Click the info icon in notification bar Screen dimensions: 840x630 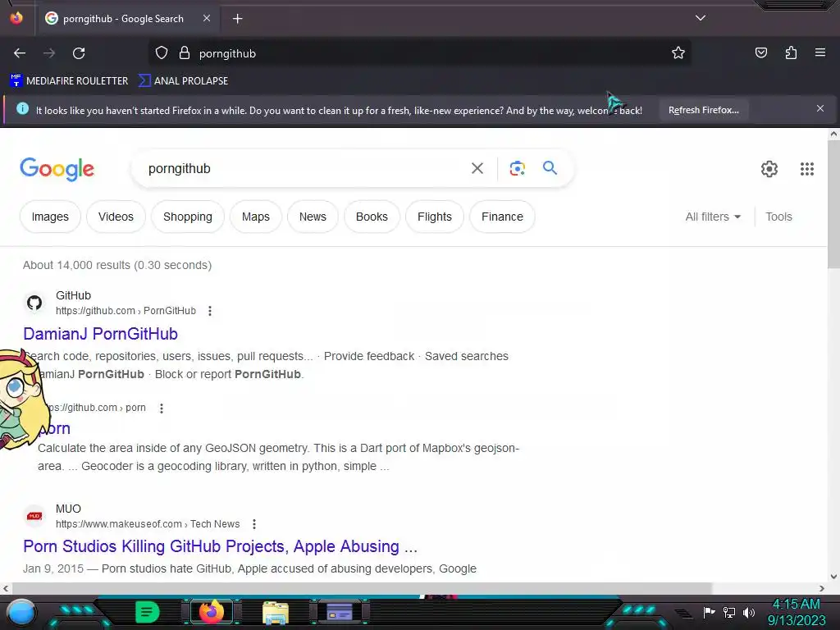point(22,109)
